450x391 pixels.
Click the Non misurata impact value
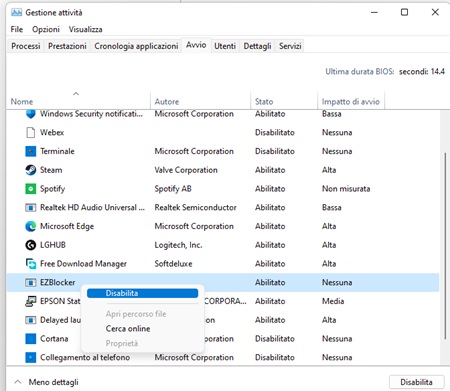coord(346,189)
